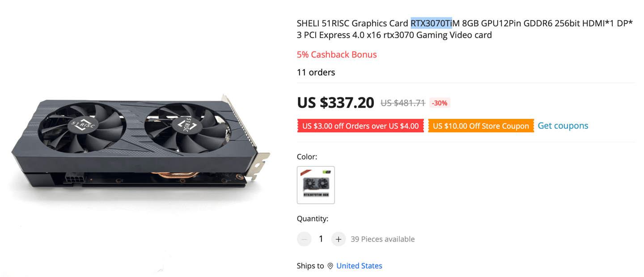
Task: Click the crossed-out original price US $481.71
Action: 402,103
